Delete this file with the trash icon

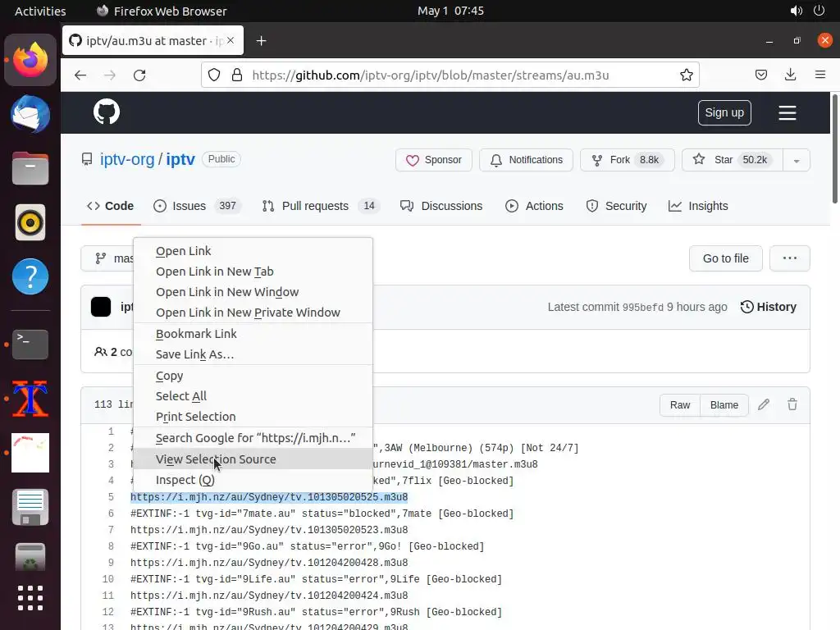(x=792, y=404)
